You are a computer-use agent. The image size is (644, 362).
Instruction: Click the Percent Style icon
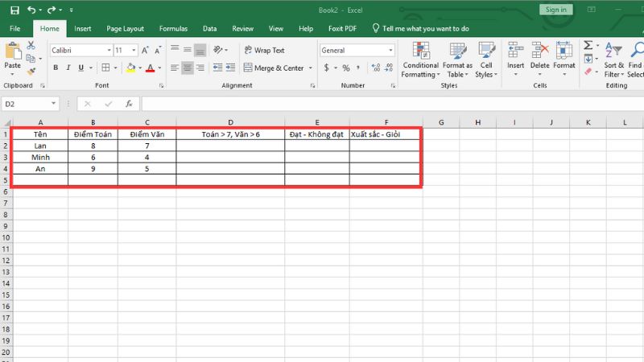coord(346,68)
